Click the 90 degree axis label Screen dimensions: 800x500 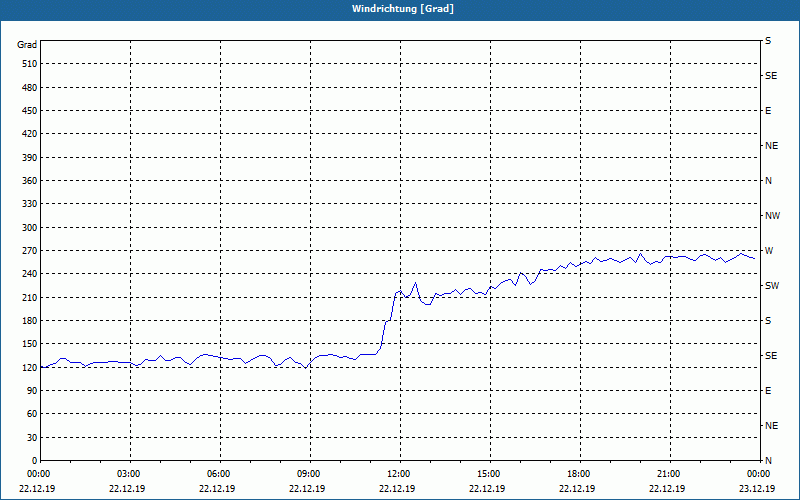32,391
